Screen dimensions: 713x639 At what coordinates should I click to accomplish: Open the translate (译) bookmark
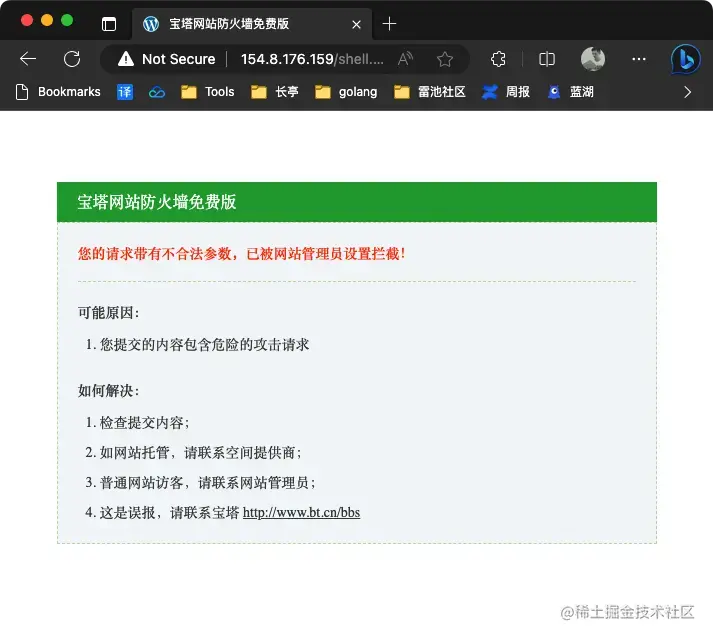(125, 92)
